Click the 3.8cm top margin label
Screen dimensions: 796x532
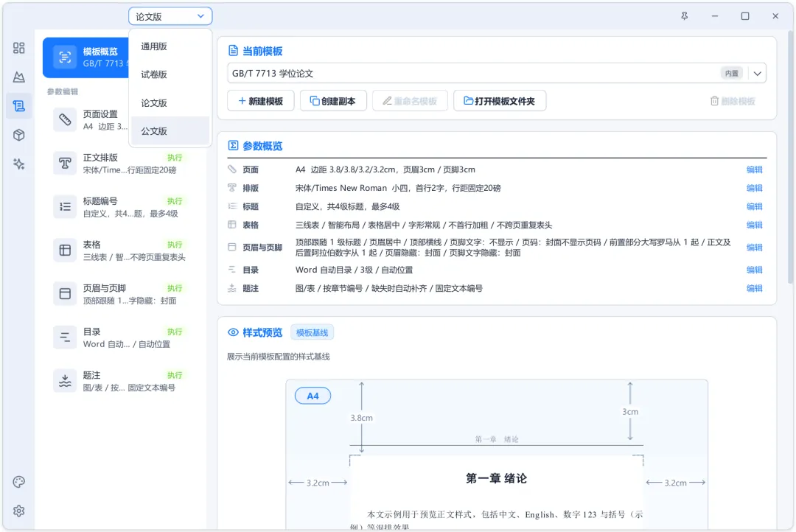(x=361, y=418)
